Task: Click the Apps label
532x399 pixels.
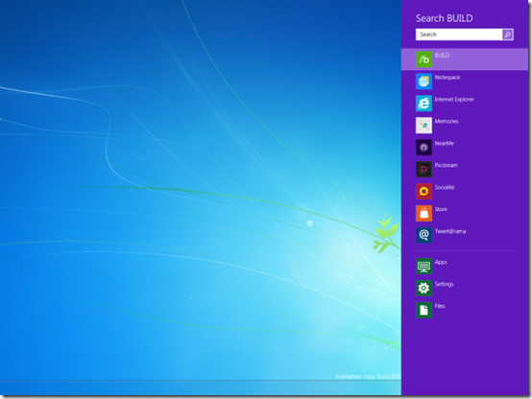Action: (441, 263)
